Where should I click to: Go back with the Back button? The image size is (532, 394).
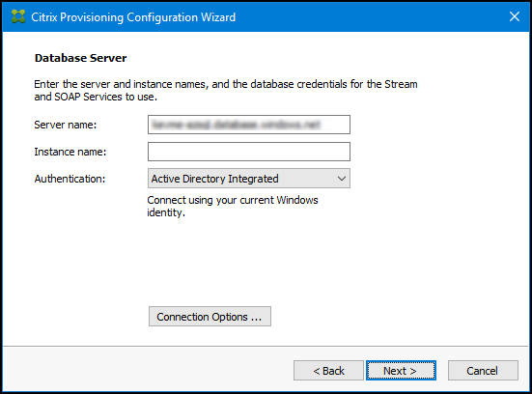pos(328,370)
